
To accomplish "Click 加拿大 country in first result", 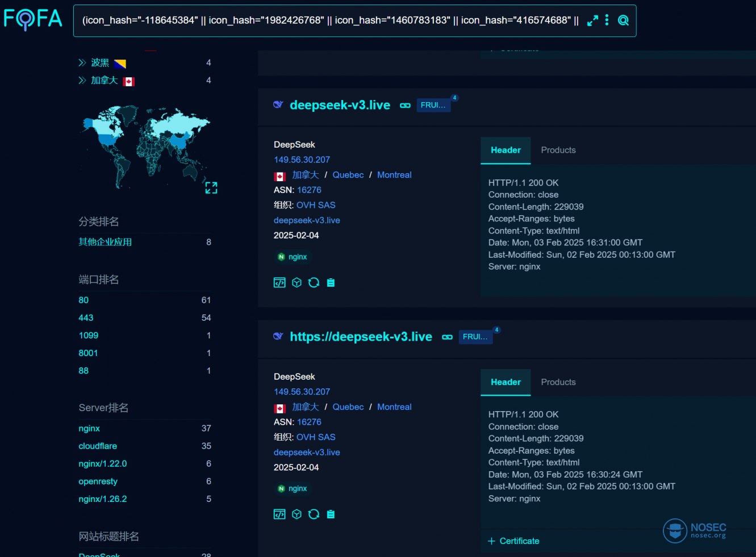I will pyautogui.click(x=306, y=175).
